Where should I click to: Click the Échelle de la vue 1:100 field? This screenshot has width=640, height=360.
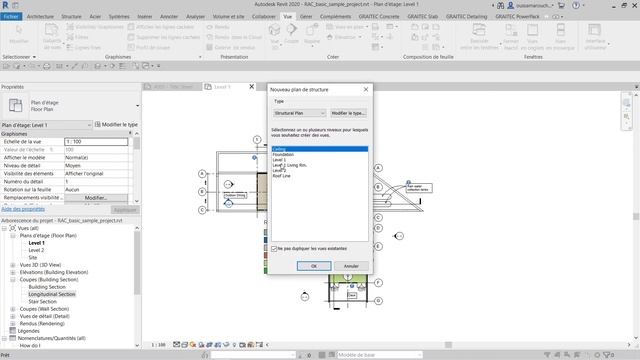[x=96, y=142]
